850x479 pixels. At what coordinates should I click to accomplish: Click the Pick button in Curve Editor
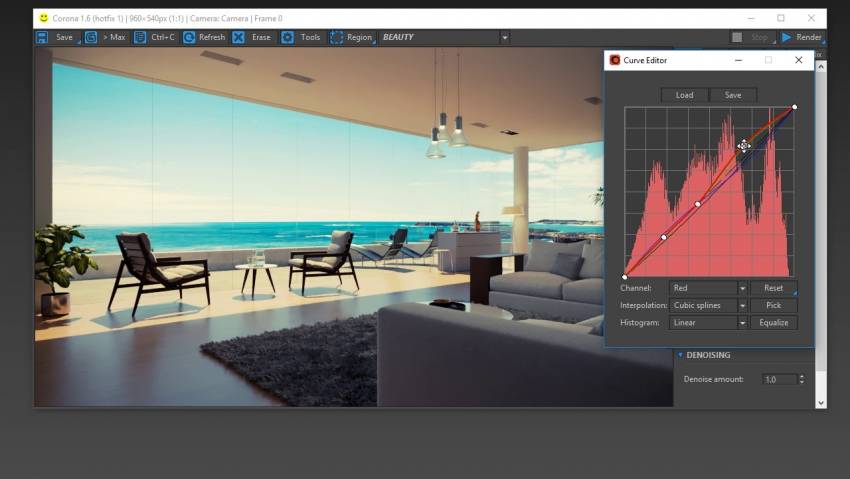774,306
